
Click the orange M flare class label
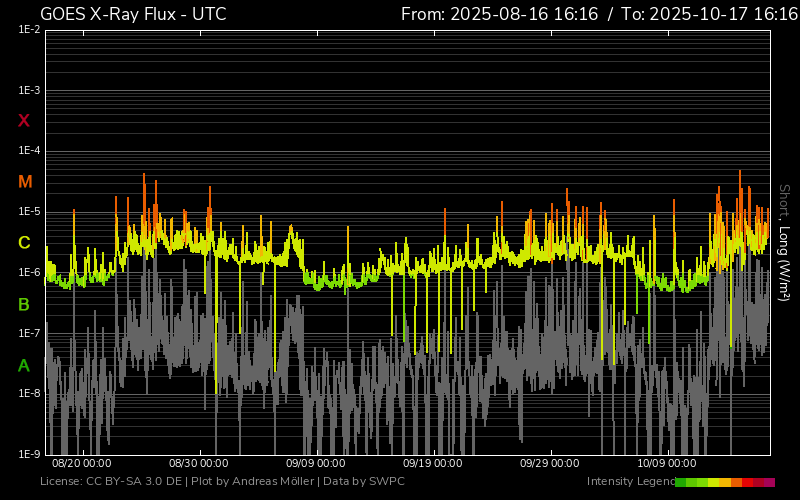pos(25,182)
